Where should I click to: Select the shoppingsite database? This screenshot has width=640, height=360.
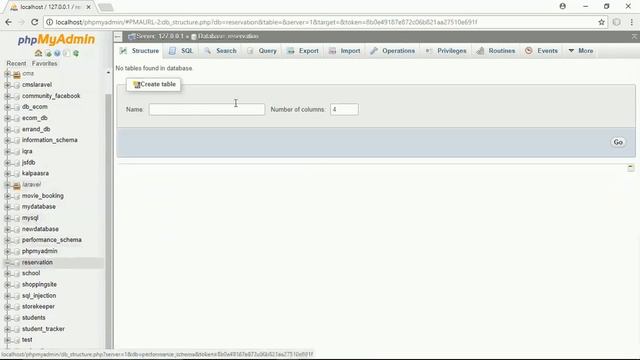[39, 284]
